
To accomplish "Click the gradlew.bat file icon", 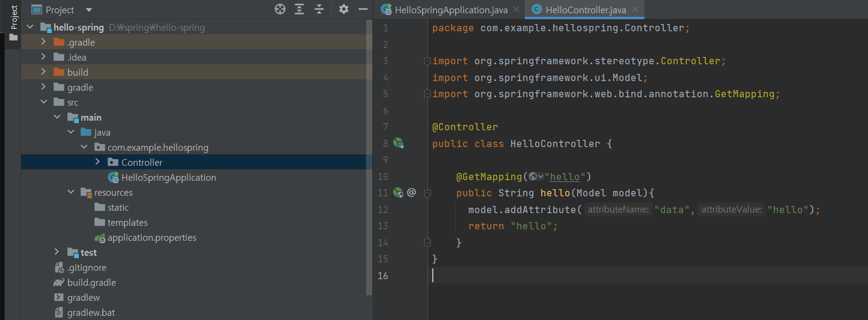I will 58,313.
